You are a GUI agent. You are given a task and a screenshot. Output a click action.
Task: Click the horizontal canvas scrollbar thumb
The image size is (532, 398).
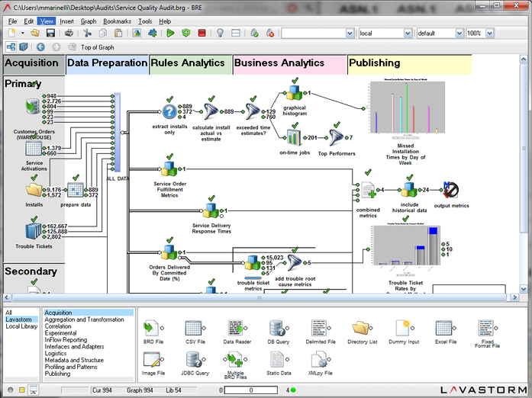(260, 297)
